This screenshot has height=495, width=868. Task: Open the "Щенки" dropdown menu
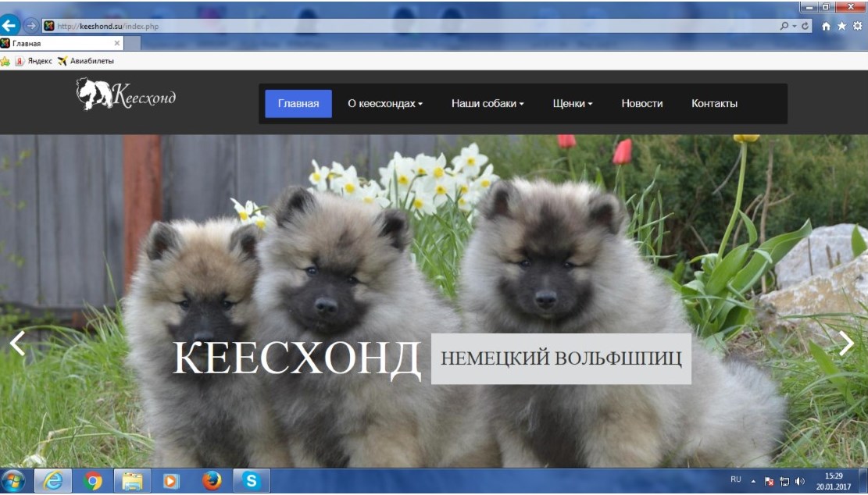573,104
